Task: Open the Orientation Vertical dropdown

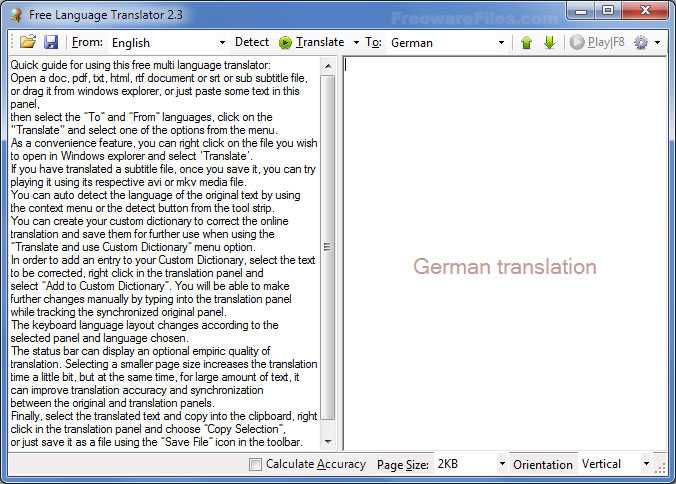Action: (x=647, y=465)
